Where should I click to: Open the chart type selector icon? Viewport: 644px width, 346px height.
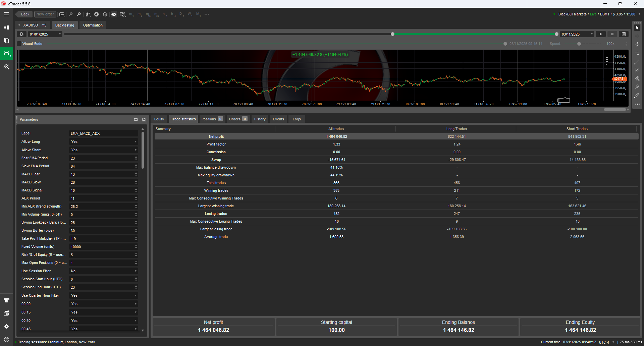(88, 14)
